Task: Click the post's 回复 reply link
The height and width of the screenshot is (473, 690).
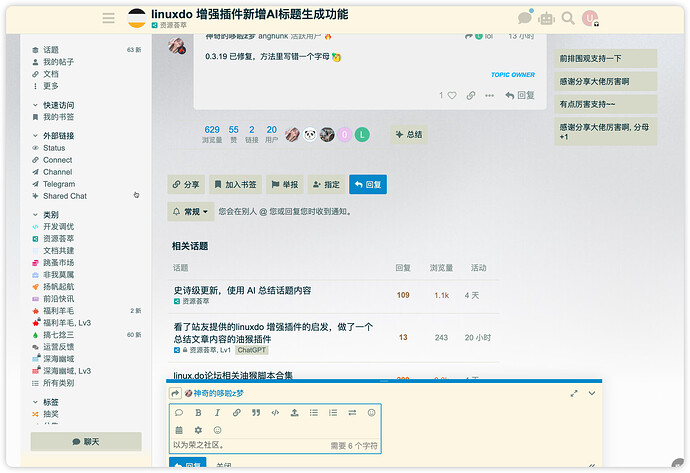Action: point(520,95)
